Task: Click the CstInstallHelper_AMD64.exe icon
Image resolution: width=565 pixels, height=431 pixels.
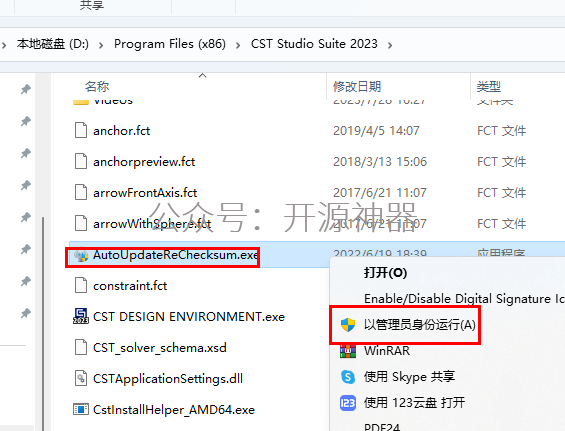Action: [81, 409]
